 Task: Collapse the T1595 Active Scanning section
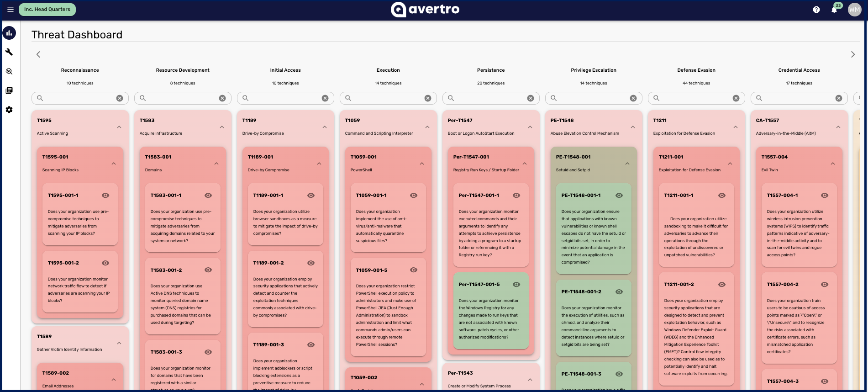coord(119,127)
